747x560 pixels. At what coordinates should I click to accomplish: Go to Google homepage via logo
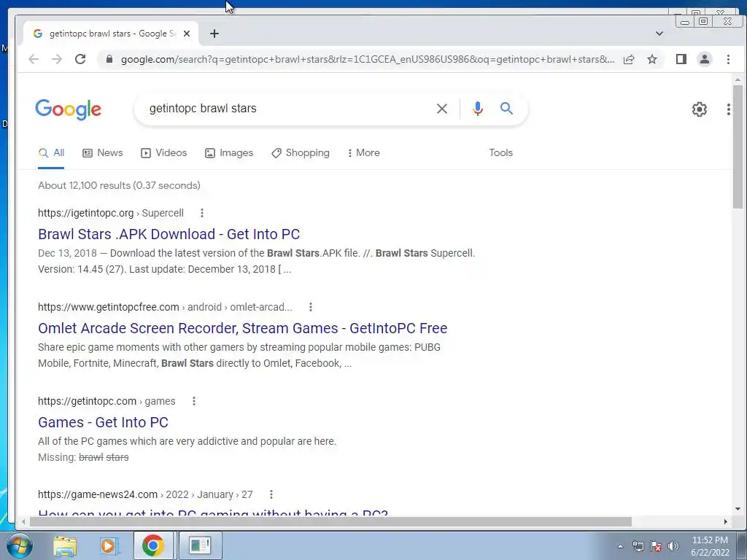point(68,109)
